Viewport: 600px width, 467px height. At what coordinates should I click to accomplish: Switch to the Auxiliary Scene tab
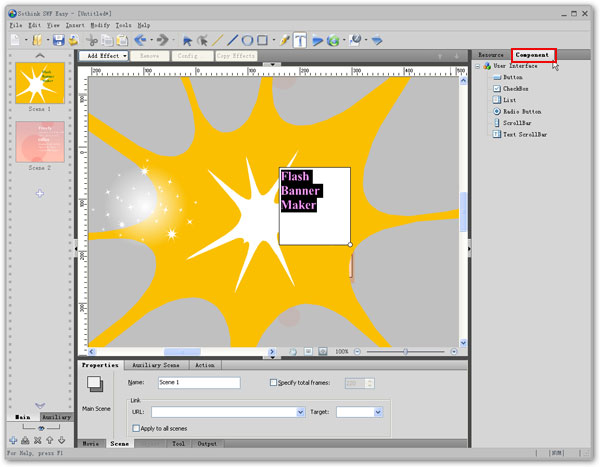[x=156, y=365]
